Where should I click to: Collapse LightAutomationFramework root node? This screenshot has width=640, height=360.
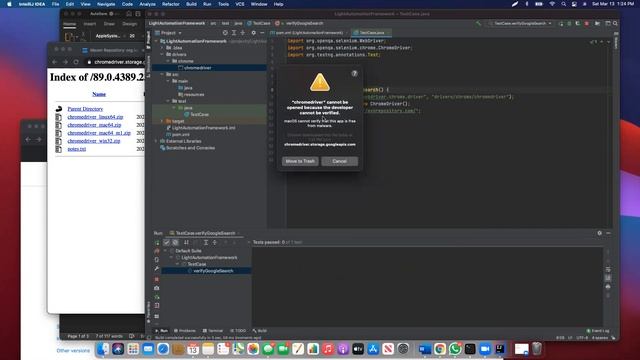[x=156, y=41]
